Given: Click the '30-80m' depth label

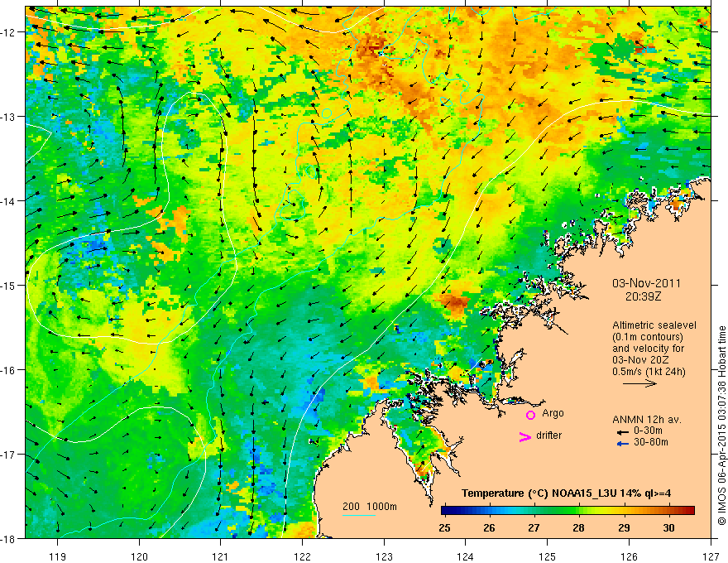Looking at the screenshot, I should pos(651,442).
